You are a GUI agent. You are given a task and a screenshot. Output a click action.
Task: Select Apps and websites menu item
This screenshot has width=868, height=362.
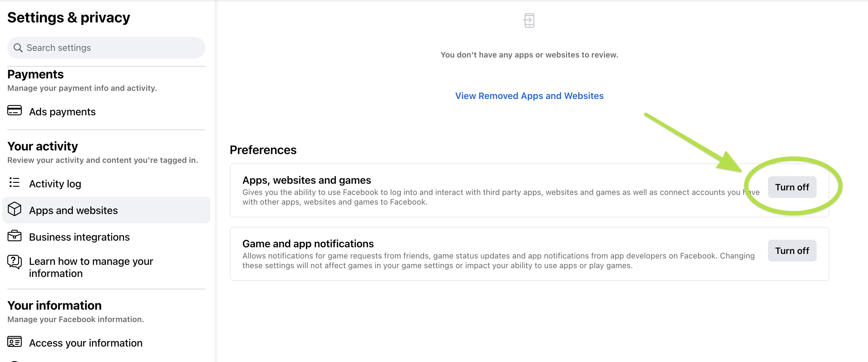tap(73, 211)
